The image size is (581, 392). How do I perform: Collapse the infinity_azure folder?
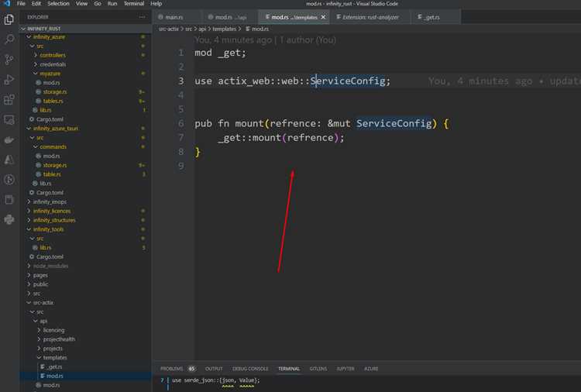[29, 36]
